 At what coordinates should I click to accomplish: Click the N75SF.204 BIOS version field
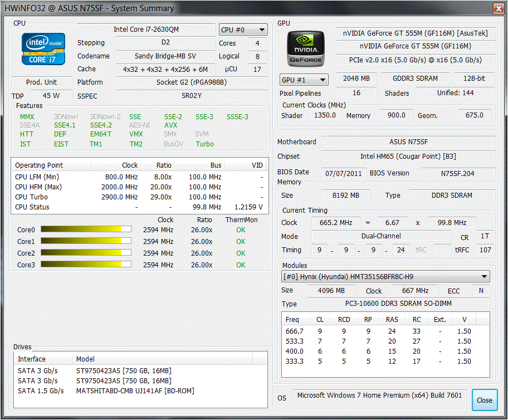(x=457, y=173)
